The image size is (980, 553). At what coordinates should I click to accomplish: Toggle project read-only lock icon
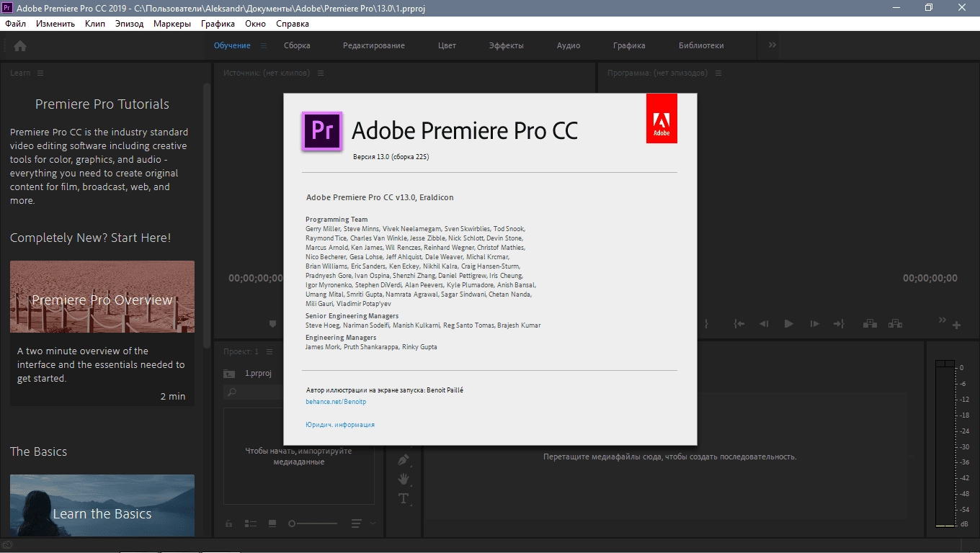pyautogui.click(x=229, y=523)
